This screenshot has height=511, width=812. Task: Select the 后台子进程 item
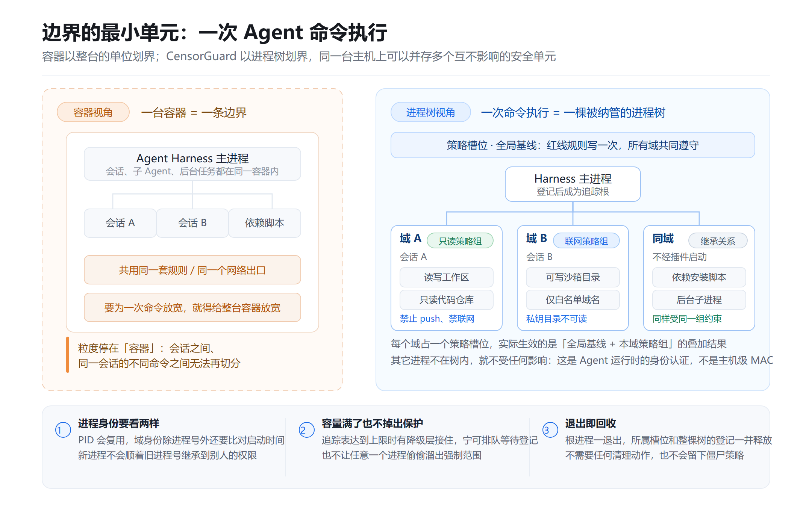coord(699,300)
